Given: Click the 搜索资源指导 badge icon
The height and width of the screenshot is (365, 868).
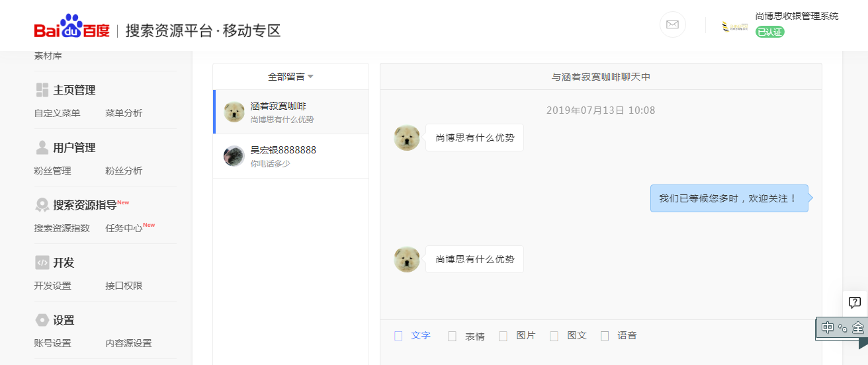Looking at the screenshot, I should [42, 205].
